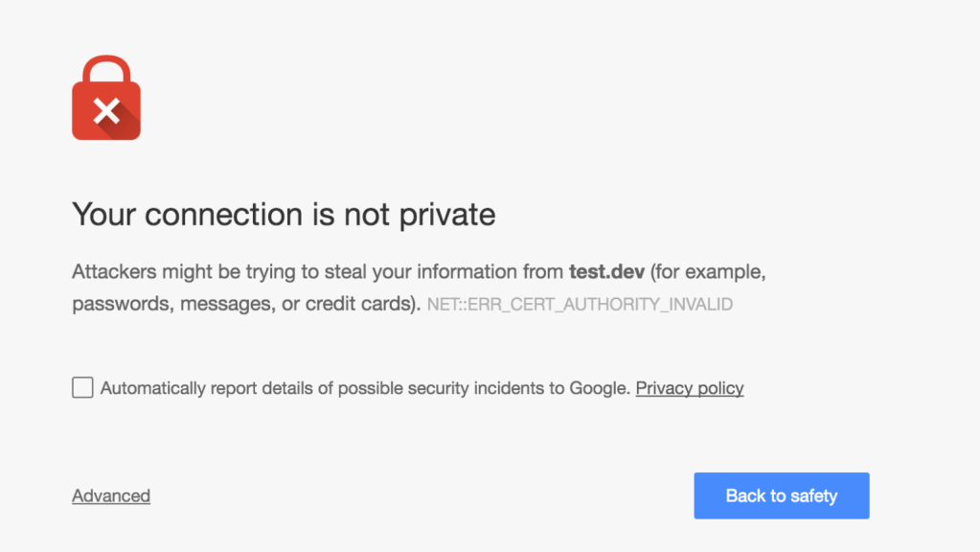980x552 pixels.
Task: Click the white X inside the padlock
Action: tap(106, 111)
